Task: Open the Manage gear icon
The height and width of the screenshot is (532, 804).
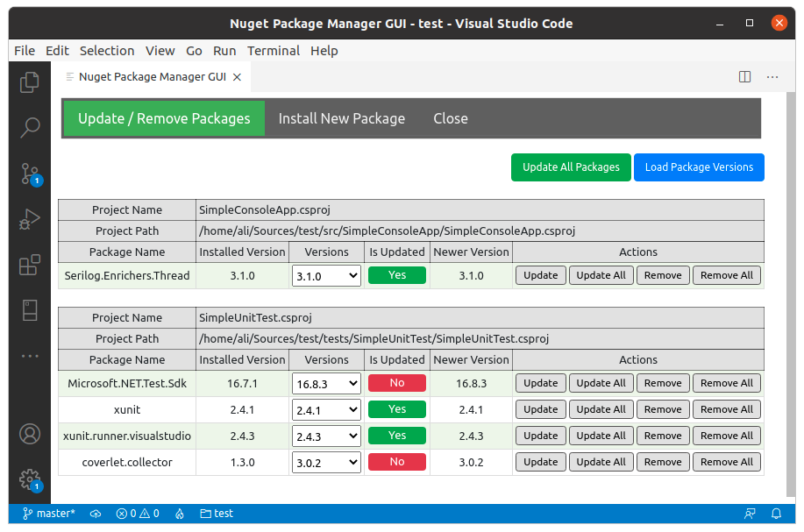Action: 30,479
